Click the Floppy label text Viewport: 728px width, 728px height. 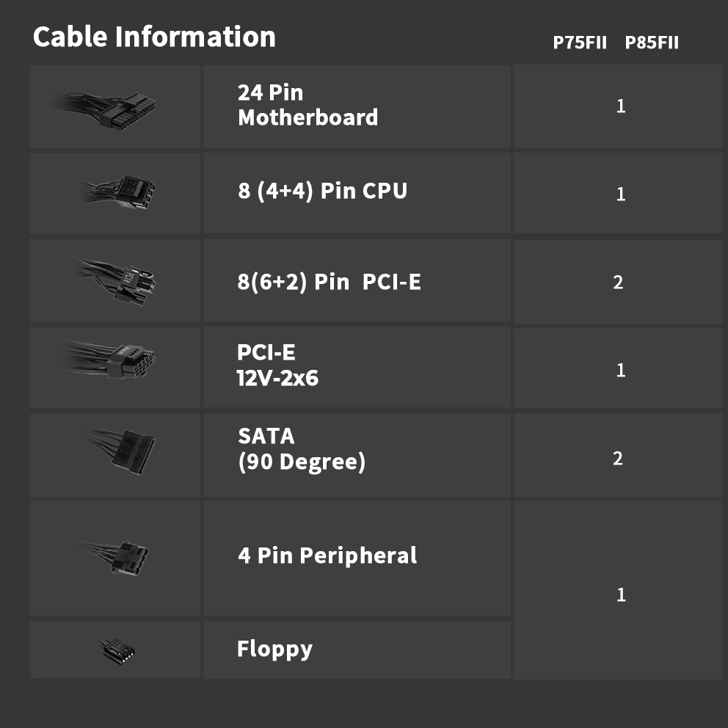coord(274,649)
